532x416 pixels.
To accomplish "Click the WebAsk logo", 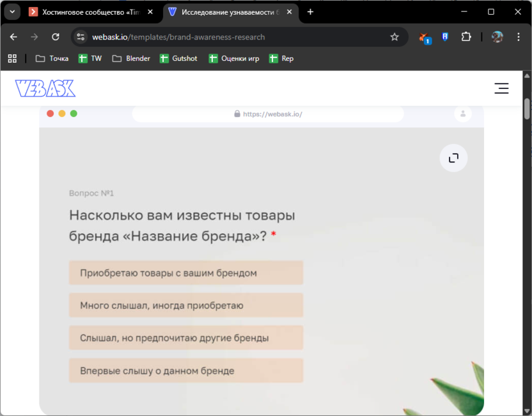I will [45, 88].
